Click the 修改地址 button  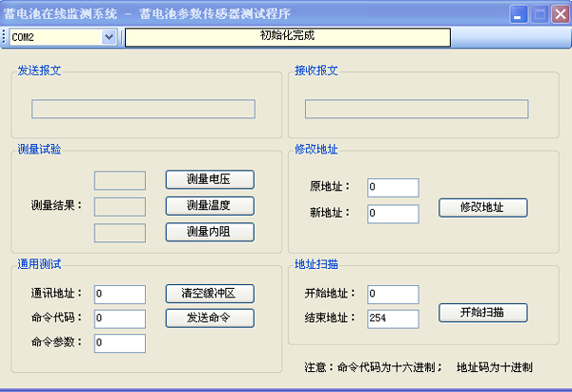pyautogui.click(x=482, y=207)
